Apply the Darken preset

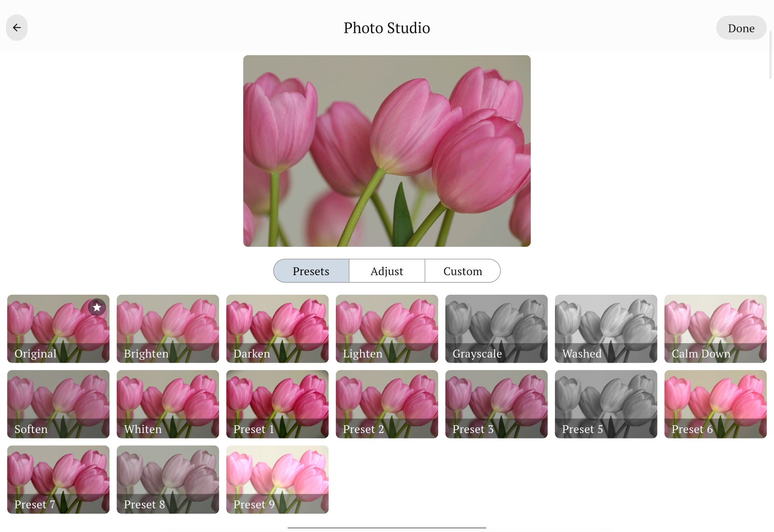coord(277,329)
